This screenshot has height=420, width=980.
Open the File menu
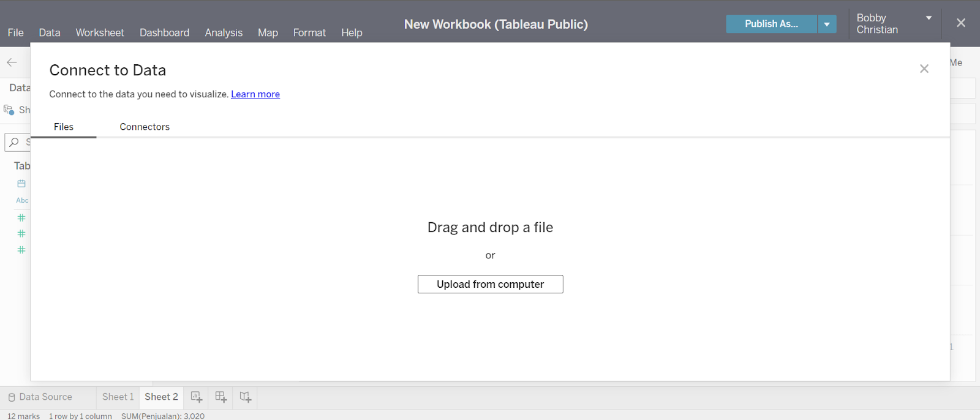(x=15, y=32)
